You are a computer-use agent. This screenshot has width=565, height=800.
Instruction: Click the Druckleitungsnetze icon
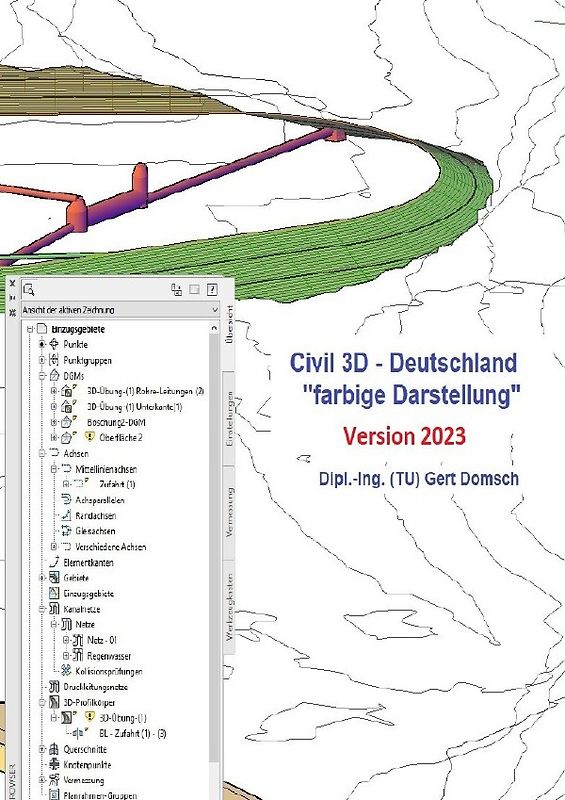pos(54,687)
